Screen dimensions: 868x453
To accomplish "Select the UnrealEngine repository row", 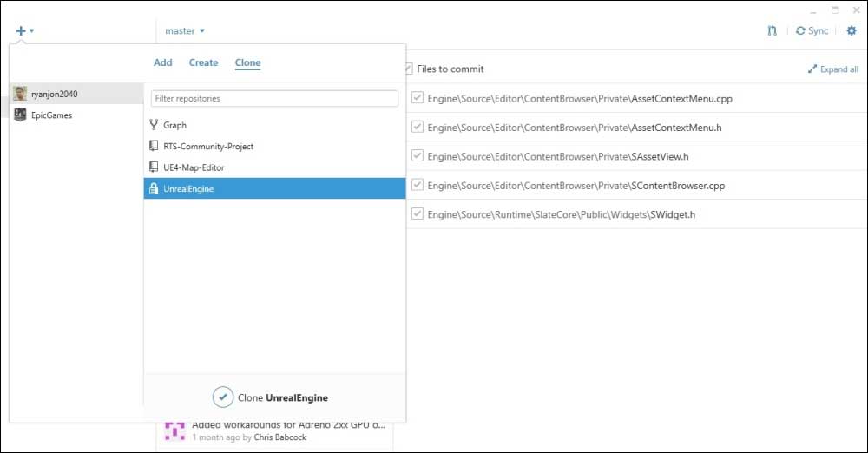I will click(x=274, y=188).
